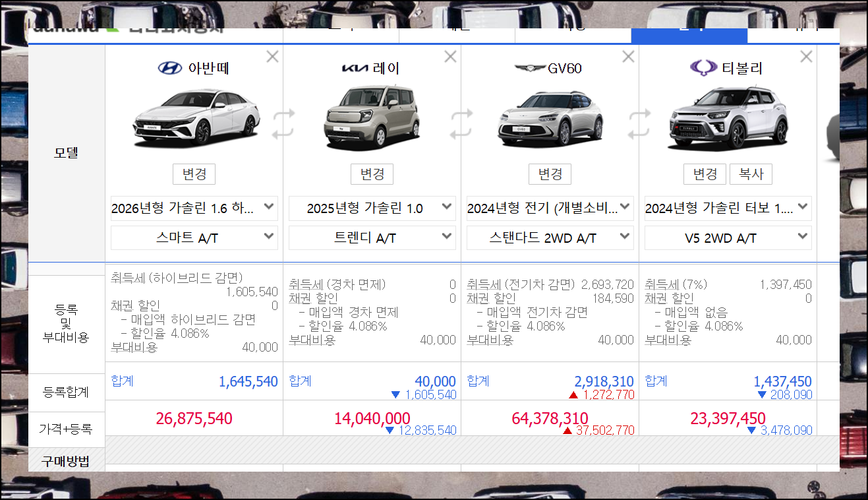
Task: Click the registration difference 1,272,770
Action: 608,394
